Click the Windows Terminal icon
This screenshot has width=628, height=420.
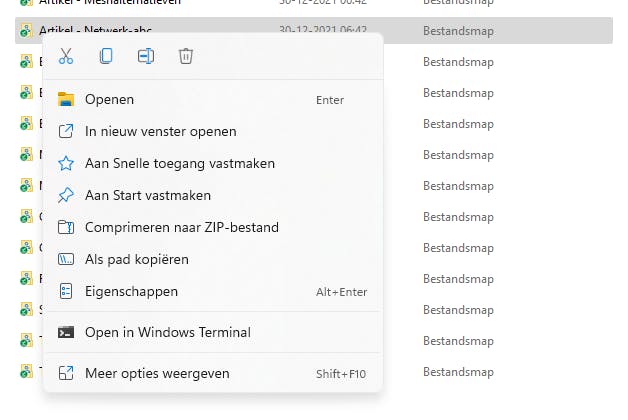(66, 332)
